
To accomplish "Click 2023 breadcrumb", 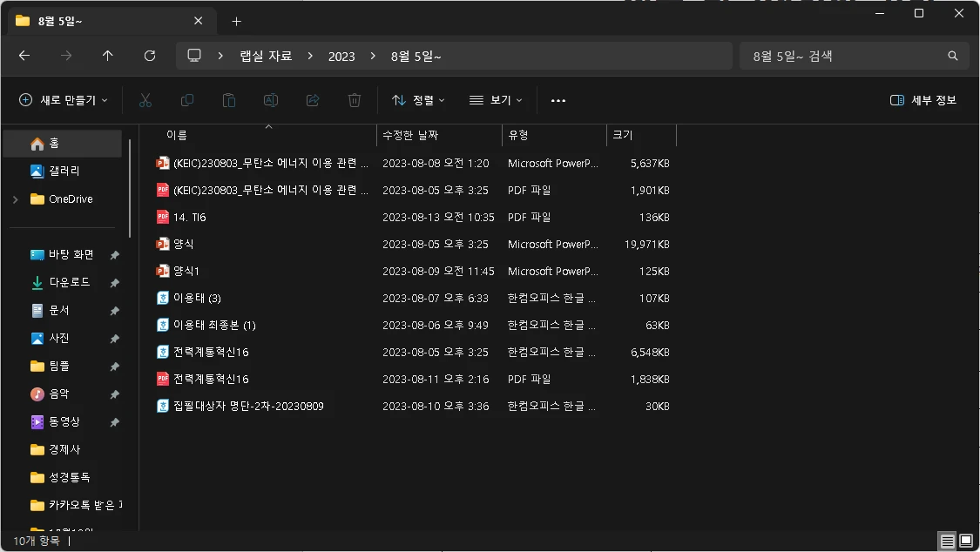I will [341, 57].
